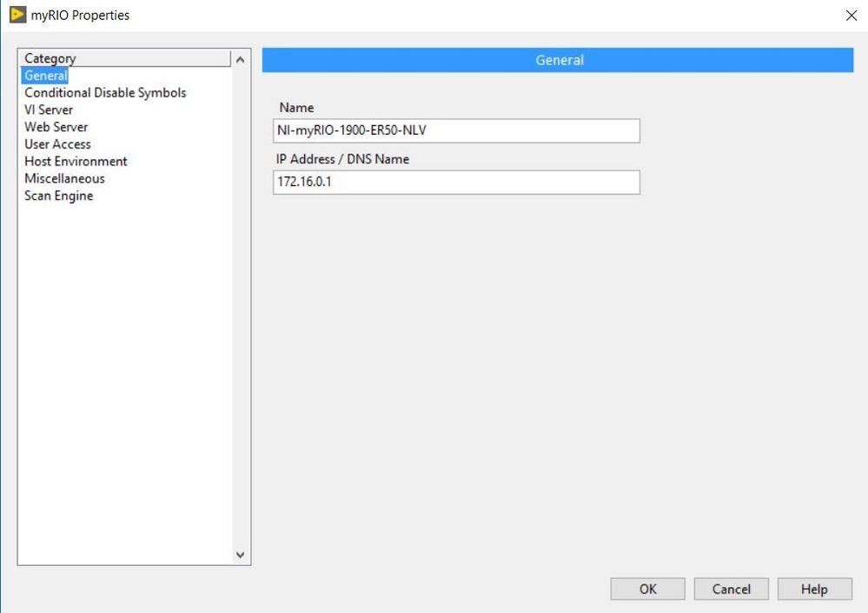Screen dimensions: 868x613
Task: Open Conditional Disable Symbols category
Action: (x=105, y=92)
